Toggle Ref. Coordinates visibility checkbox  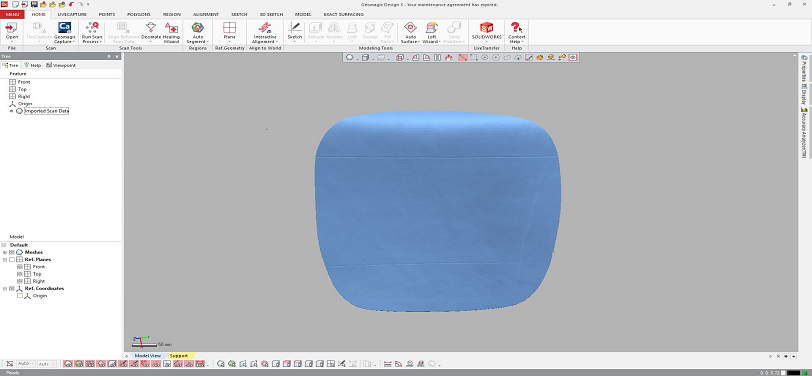tap(12, 288)
